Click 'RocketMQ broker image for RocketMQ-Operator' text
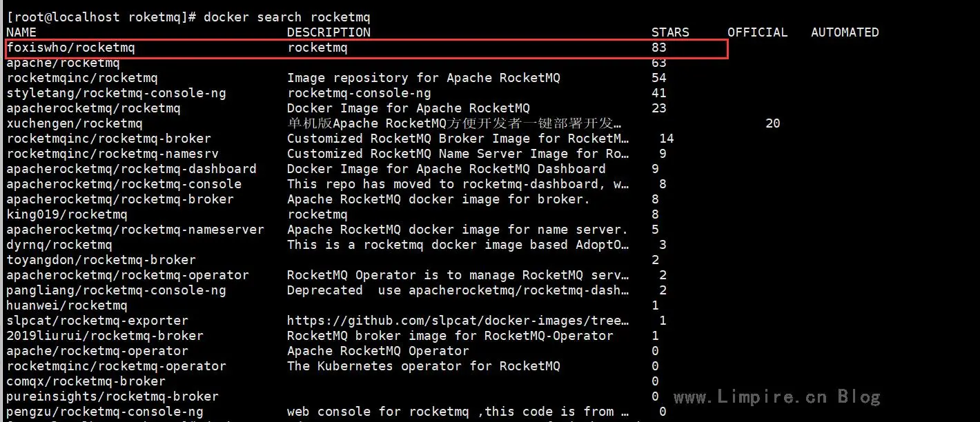This screenshot has height=422, width=980. click(450, 336)
